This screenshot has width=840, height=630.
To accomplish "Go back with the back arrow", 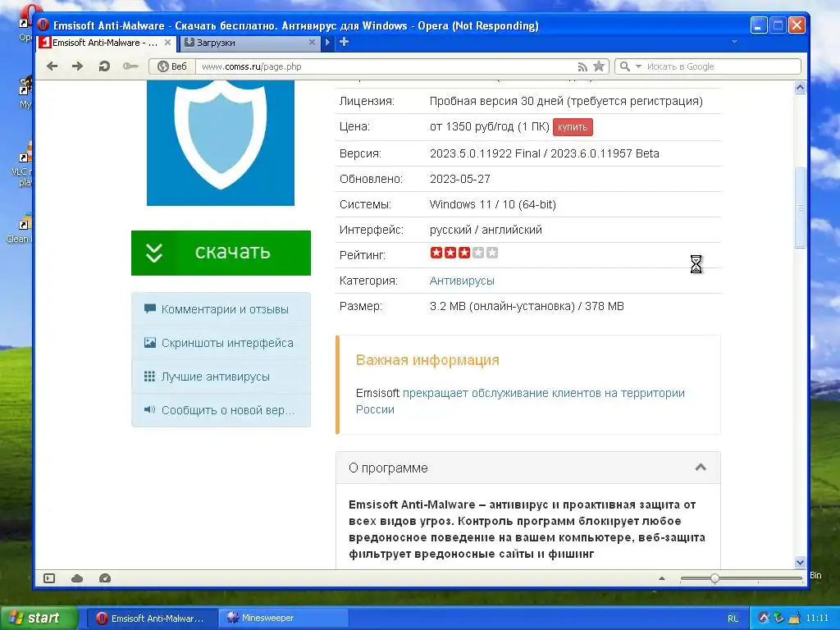I will 52,66.
